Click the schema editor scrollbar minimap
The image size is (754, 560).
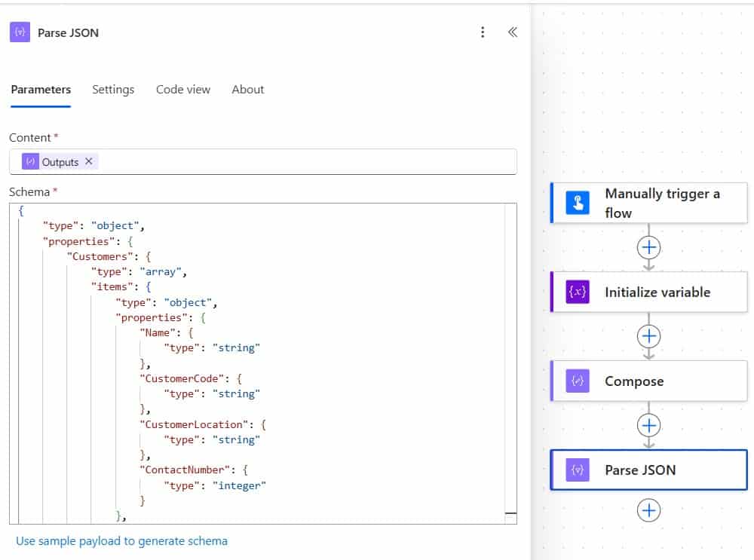pyautogui.click(x=510, y=363)
